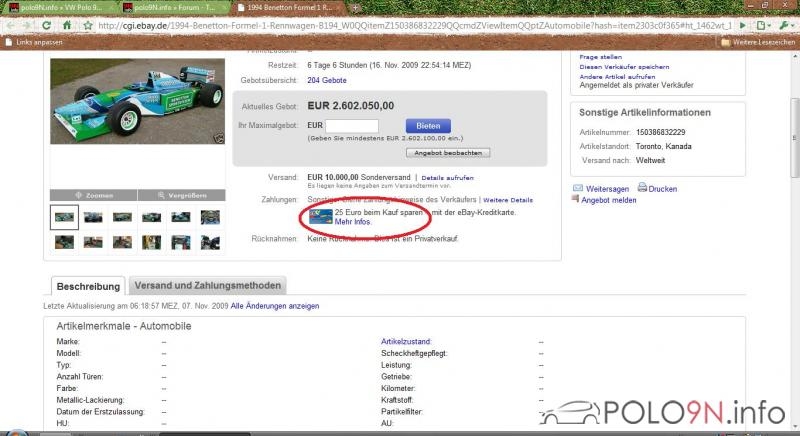
Task: Click the Angebot melden link text
Action: pos(609,200)
